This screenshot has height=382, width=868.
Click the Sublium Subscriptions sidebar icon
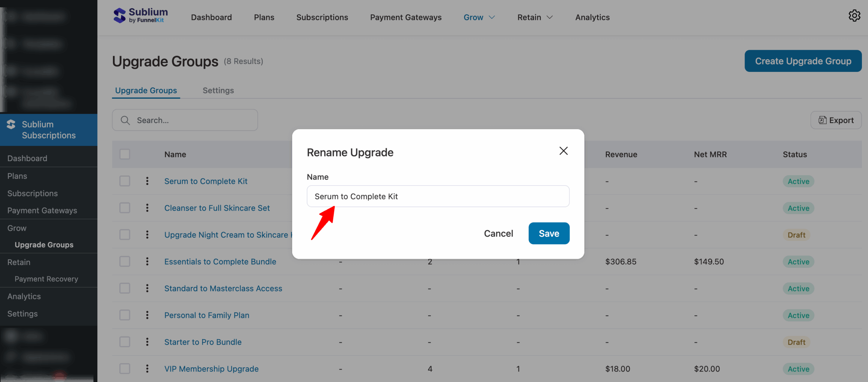11,125
